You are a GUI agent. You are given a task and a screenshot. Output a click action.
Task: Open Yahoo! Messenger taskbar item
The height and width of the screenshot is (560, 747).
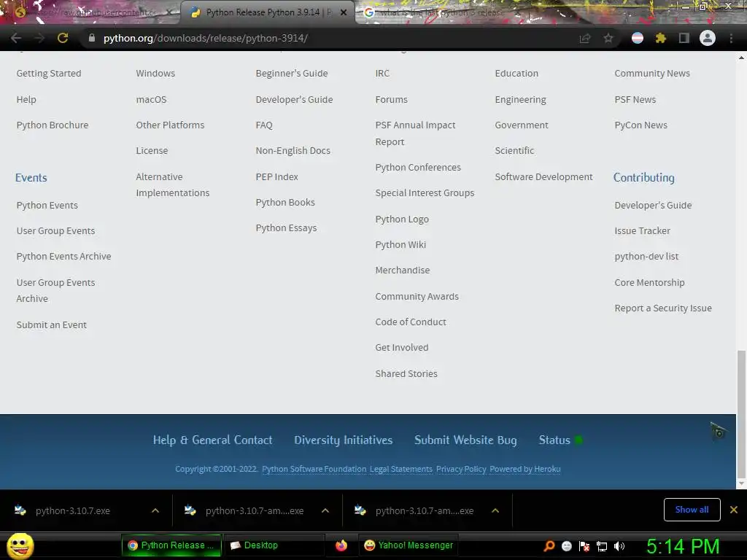[x=410, y=545]
